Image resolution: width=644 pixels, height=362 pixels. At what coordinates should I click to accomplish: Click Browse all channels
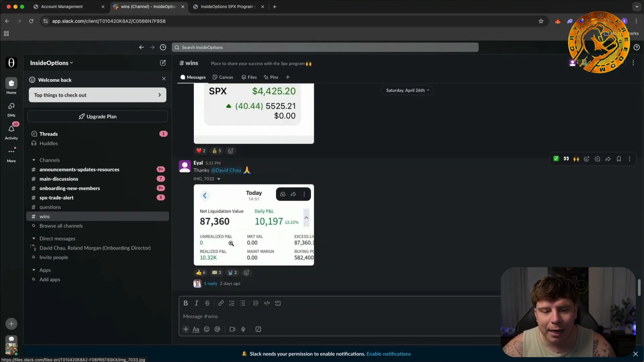point(98,226)
